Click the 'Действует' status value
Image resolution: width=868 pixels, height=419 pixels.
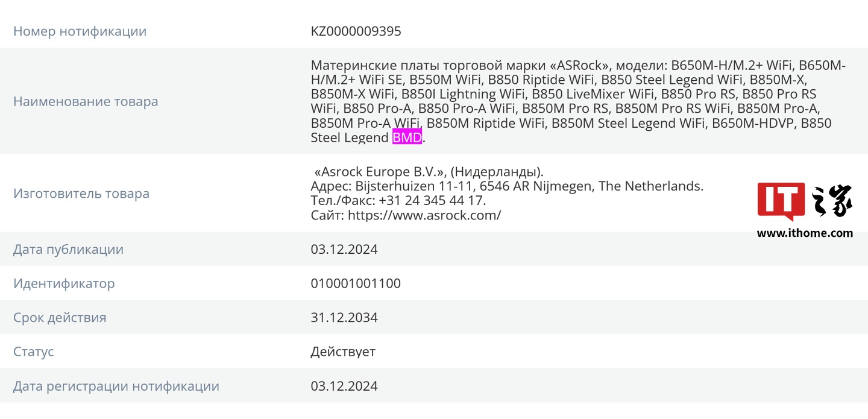tap(343, 351)
